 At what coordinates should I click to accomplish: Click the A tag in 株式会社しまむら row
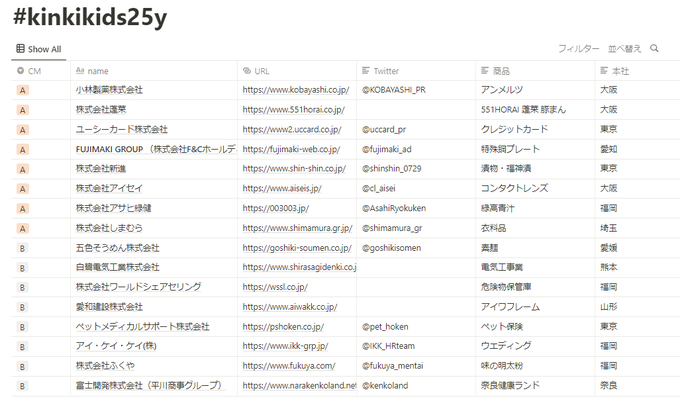pos(22,228)
